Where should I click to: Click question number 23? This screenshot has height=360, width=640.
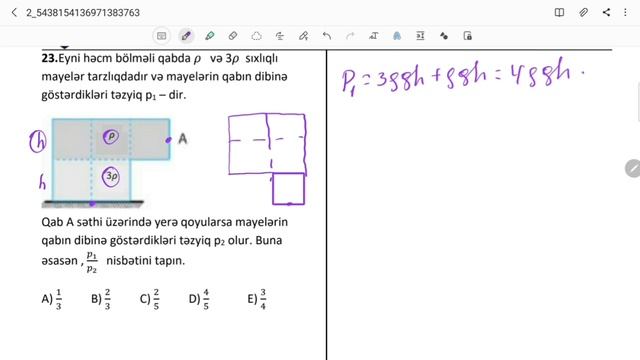tap(49, 58)
